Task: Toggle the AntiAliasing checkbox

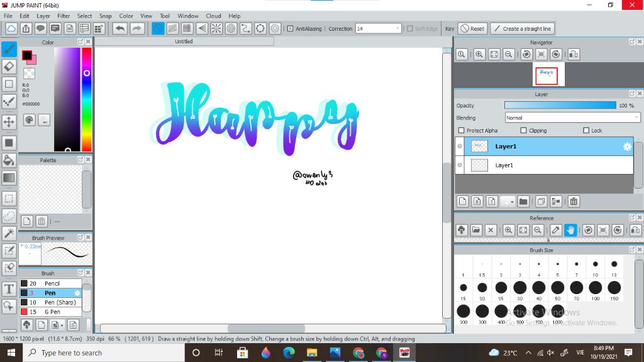Action: coord(290,28)
